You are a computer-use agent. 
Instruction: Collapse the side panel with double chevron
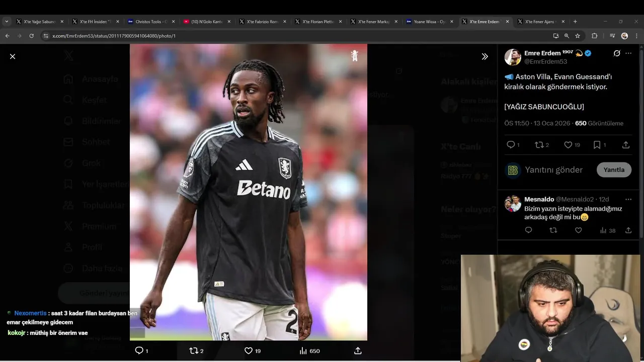[485, 56]
